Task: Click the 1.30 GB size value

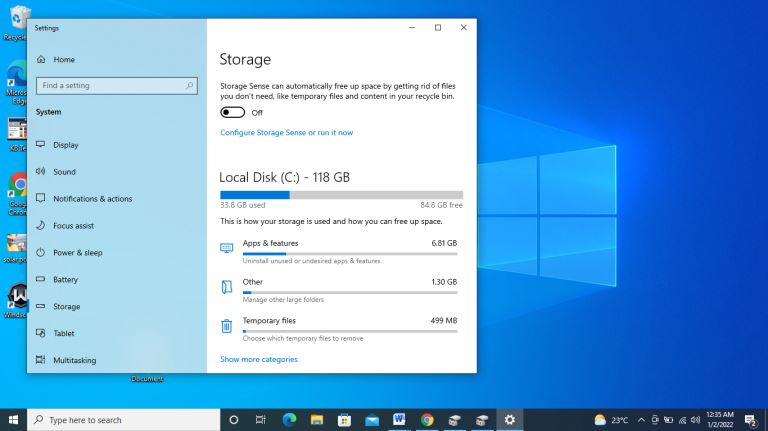Action: (444, 282)
